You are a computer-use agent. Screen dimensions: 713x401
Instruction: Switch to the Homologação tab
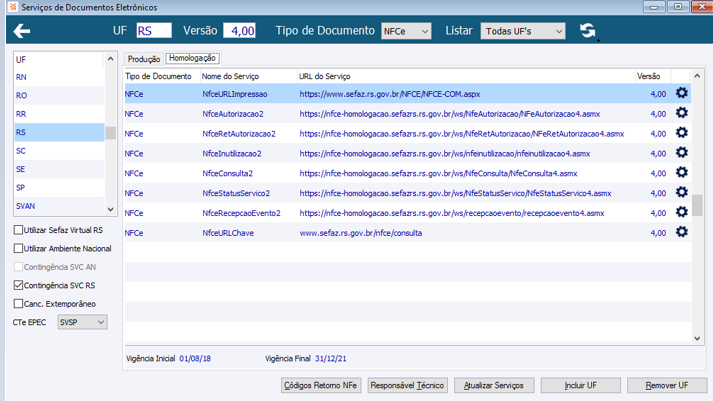[x=192, y=58]
